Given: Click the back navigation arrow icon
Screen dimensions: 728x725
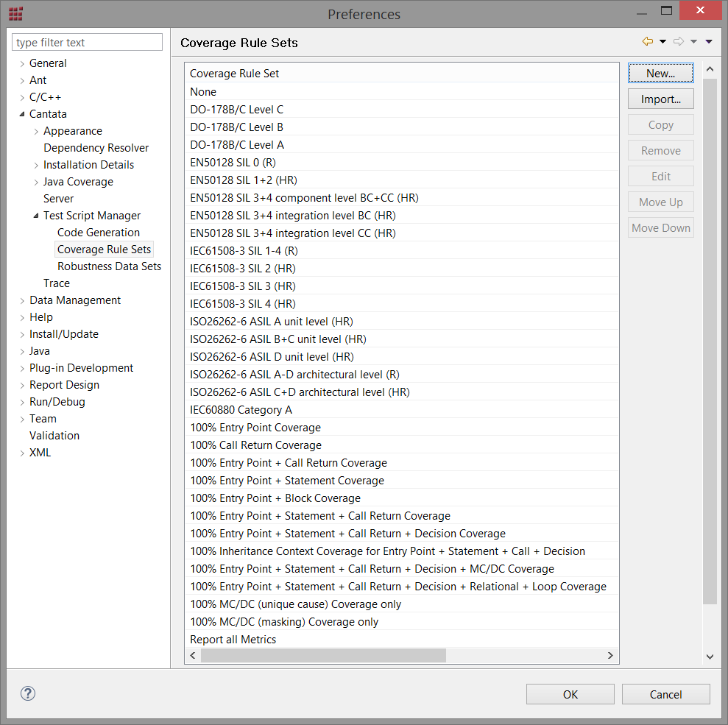Looking at the screenshot, I should 648,41.
